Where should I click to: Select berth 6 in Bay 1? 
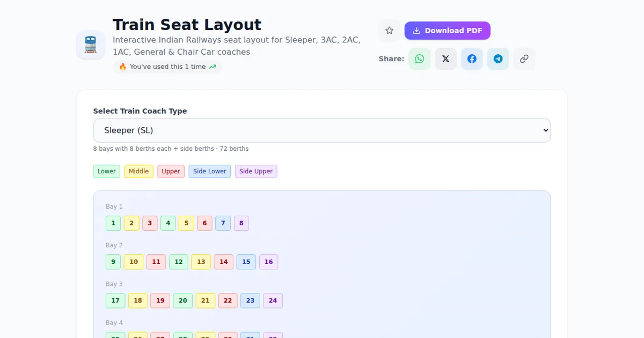pyautogui.click(x=204, y=223)
